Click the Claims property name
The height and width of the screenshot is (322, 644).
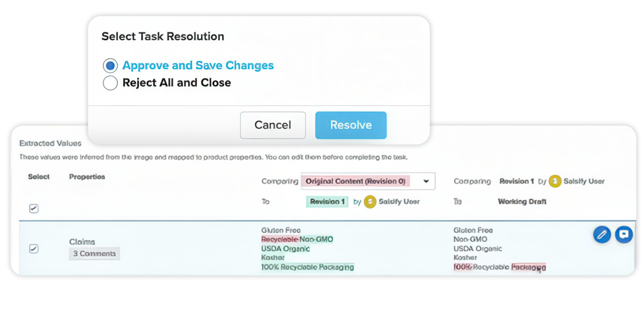point(82,242)
